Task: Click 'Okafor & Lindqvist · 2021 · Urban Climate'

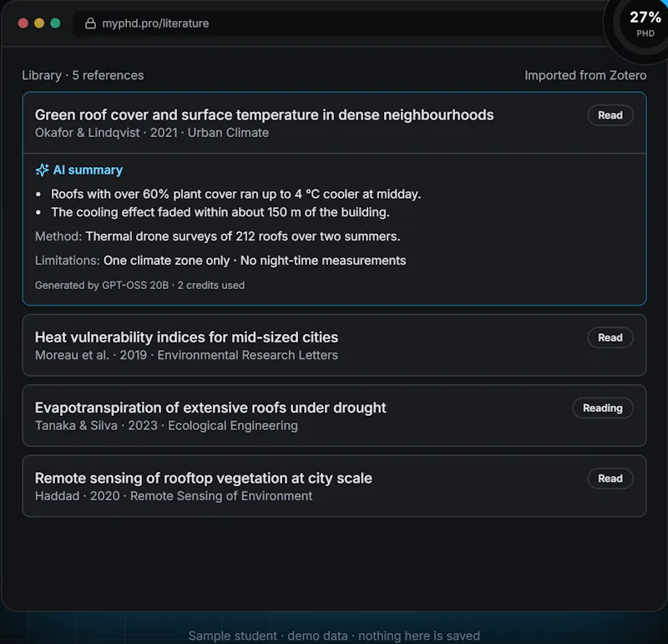Action: tap(152, 133)
